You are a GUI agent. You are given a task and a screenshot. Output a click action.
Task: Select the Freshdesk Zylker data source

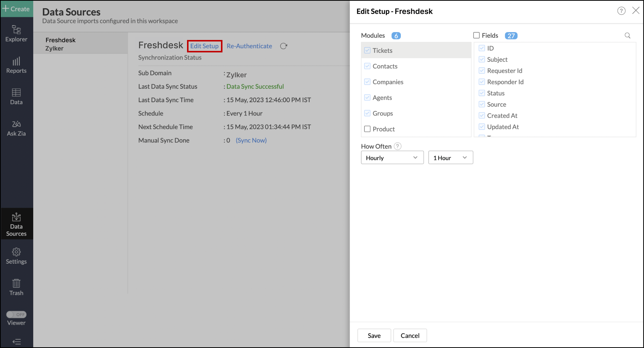coord(80,44)
